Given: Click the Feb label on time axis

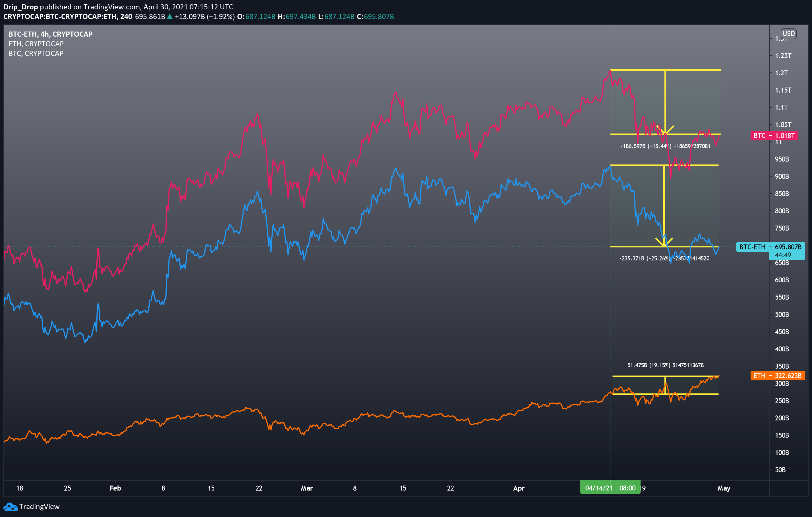Looking at the screenshot, I should (x=115, y=488).
